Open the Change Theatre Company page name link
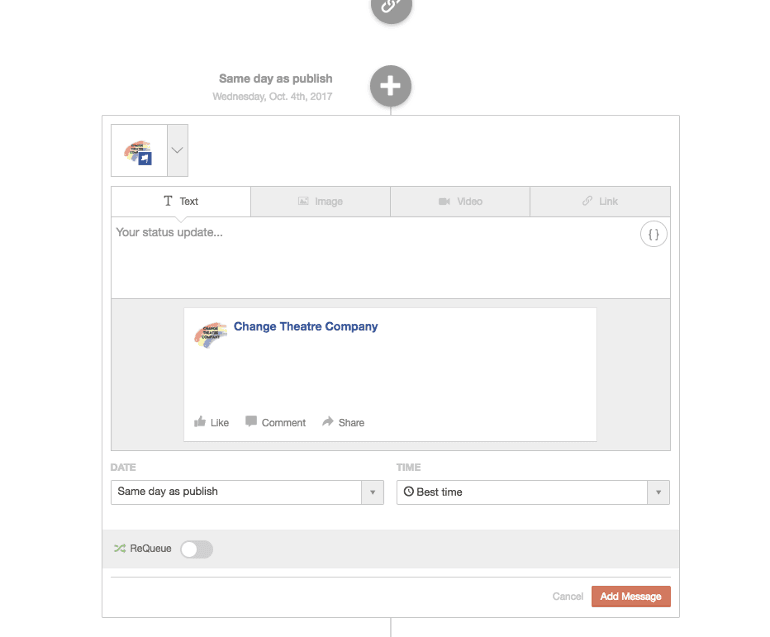 point(306,327)
